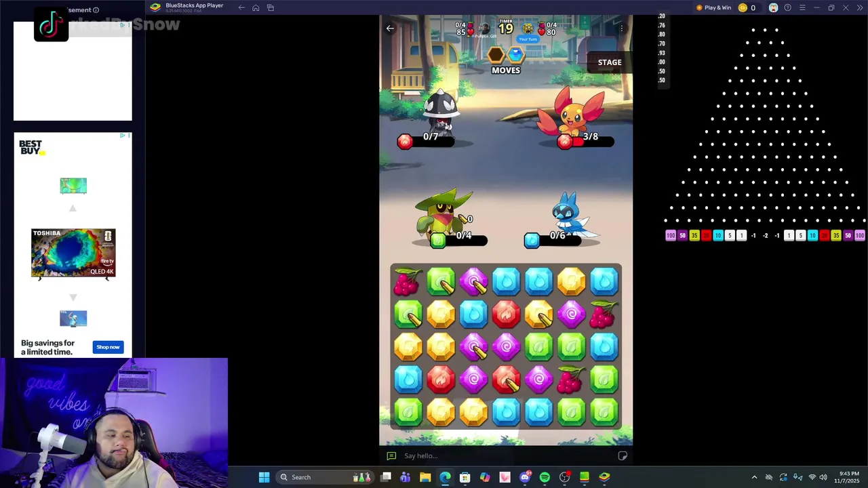The height and width of the screenshot is (488, 868).
Task: Open the BlueStacks hamburger menu
Action: point(802,7)
